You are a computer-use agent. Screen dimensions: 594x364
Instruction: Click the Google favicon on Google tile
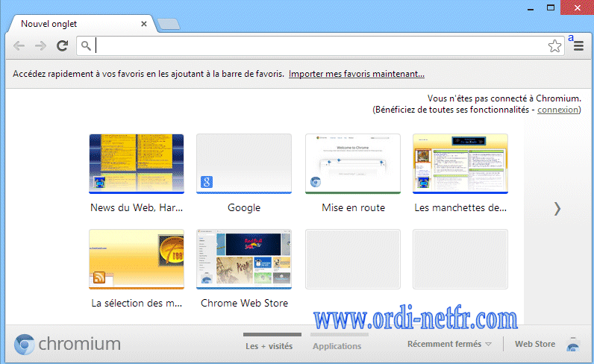tap(207, 182)
